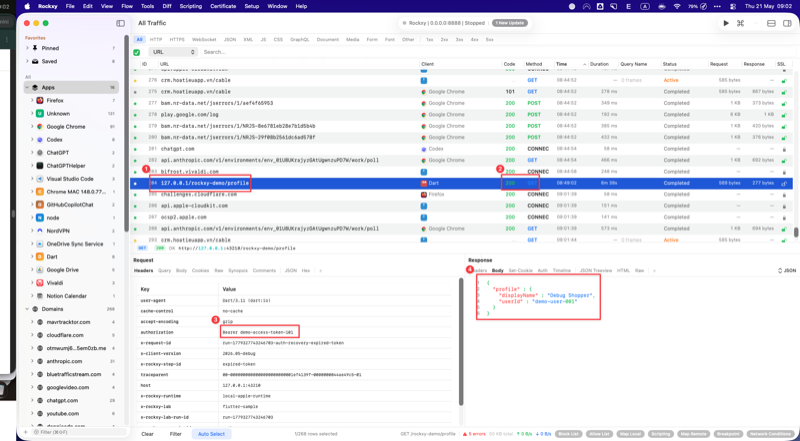The height and width of the screenshot is (441, 800).
Task: Click the Clear button
Action: point(147,434)
